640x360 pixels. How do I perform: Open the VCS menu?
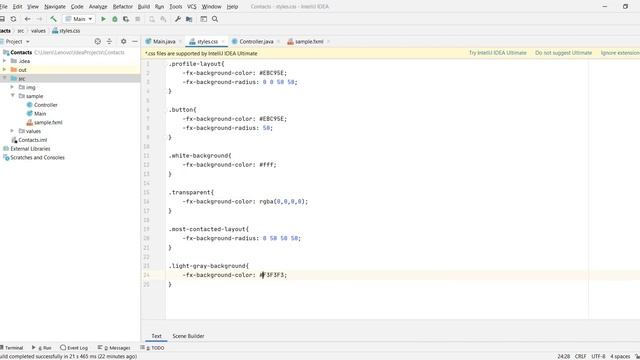point(191,7)
